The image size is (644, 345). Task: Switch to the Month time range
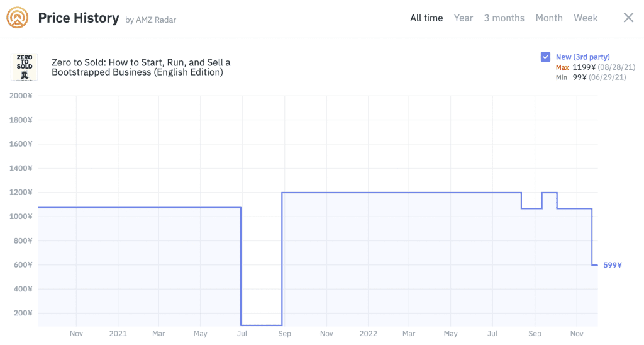coord(549,18)
